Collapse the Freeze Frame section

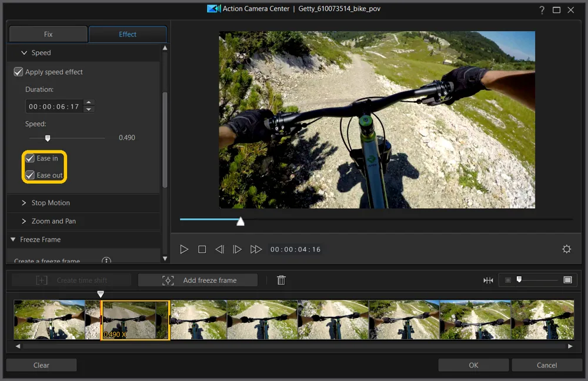click(13, 239)
